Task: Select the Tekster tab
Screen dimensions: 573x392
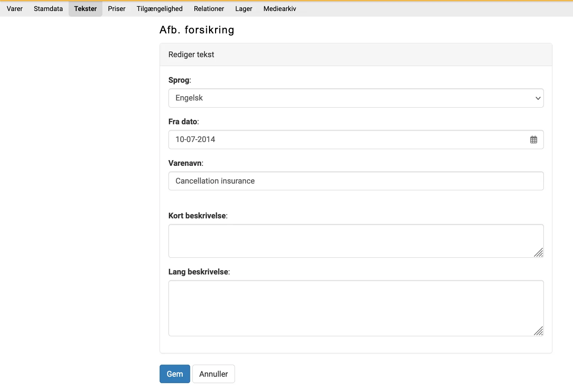Action: (x=85, y=9)
